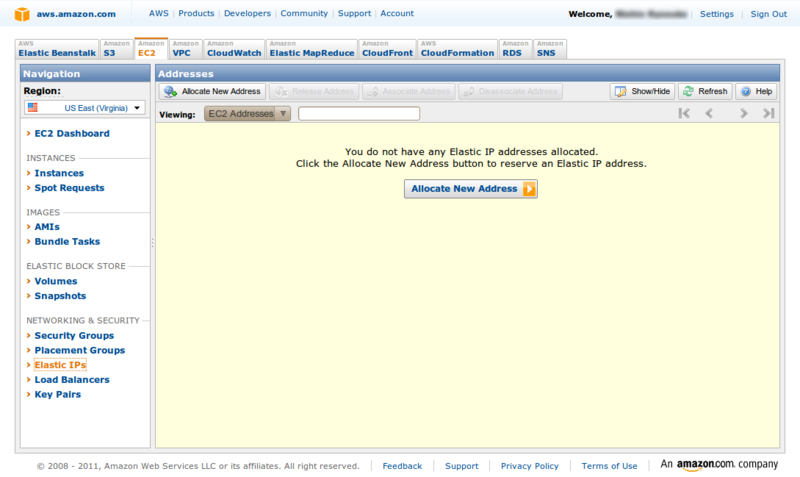This screenshot has width=800, height=477.
Task: Click the aws.amazon.com site title
Action: 76,14
